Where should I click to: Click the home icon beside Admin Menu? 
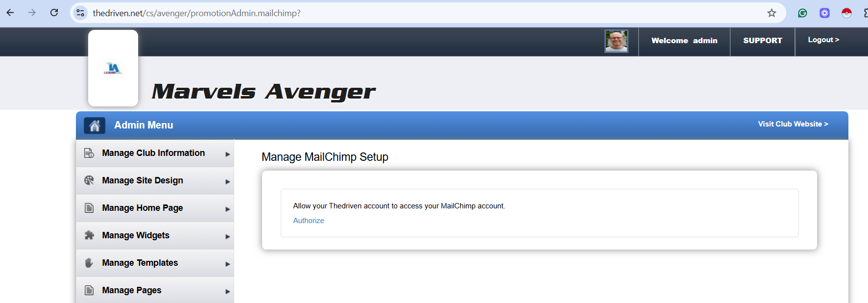95,126
